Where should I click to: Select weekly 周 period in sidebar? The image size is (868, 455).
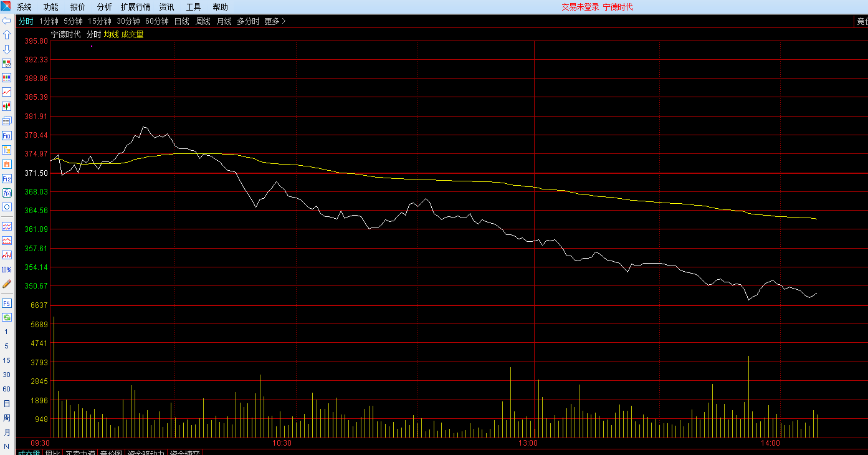[7, 418]
